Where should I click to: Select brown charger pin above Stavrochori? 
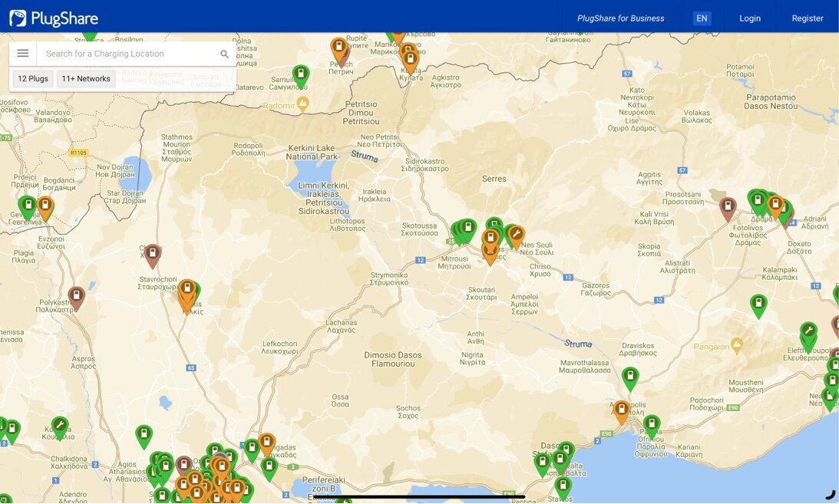[x=153, y=255]
